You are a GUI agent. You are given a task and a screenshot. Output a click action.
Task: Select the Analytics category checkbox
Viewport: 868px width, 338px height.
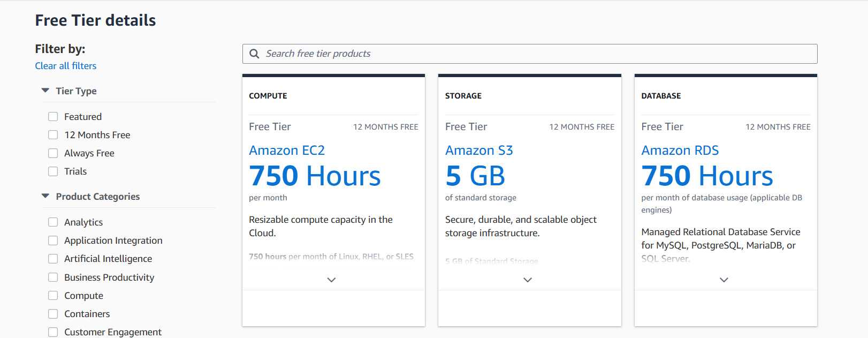[53, 222]
